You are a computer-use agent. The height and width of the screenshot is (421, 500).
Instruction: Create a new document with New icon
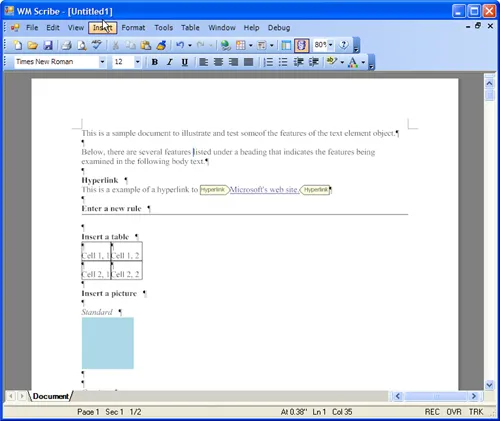pos(18,45)
